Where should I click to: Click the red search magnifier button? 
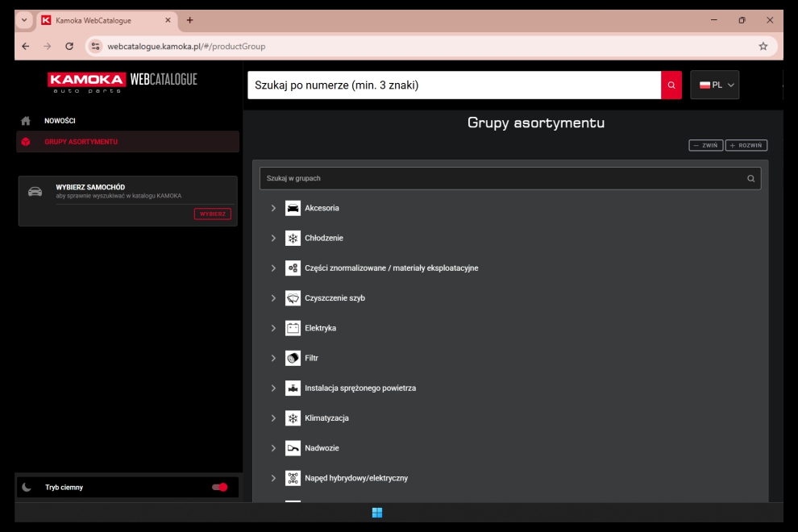(671, 85)
